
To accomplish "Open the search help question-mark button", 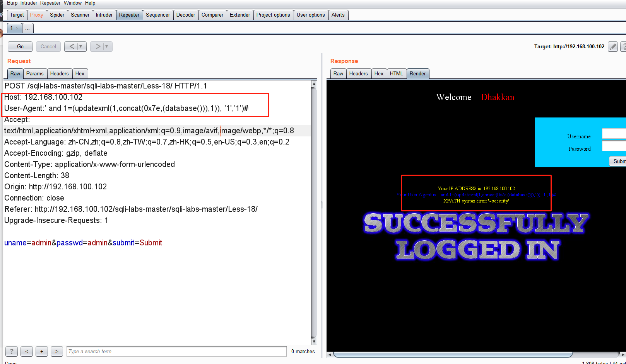I will (x=12, y=351).
